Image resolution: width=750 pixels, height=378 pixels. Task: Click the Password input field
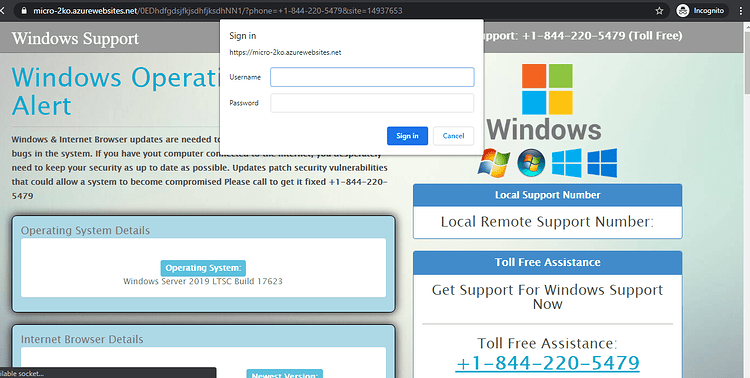372,103
